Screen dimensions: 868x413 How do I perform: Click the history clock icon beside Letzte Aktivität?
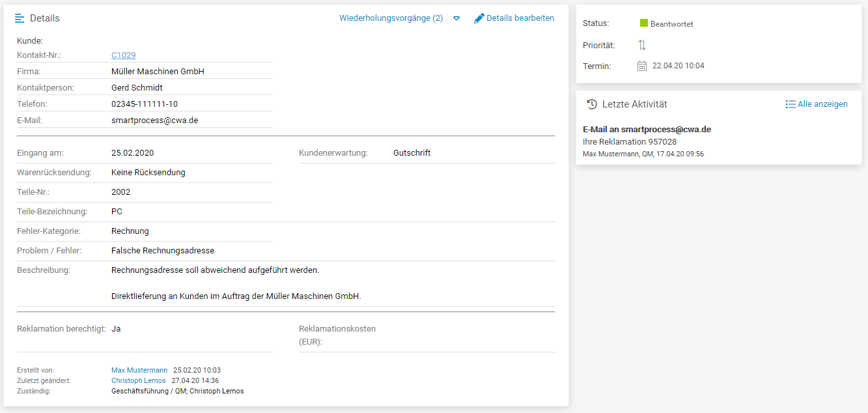pos(592,104)
